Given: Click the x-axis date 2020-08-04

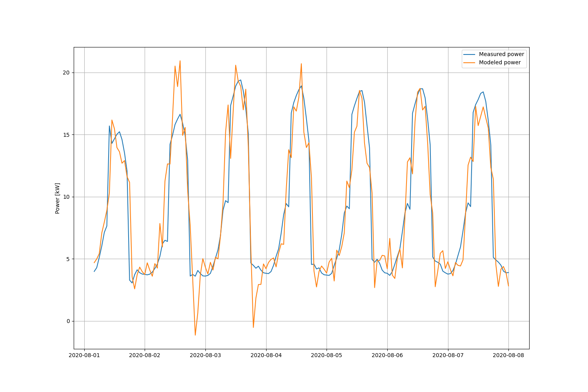Looking at the screenshot, I should [266, 356].
